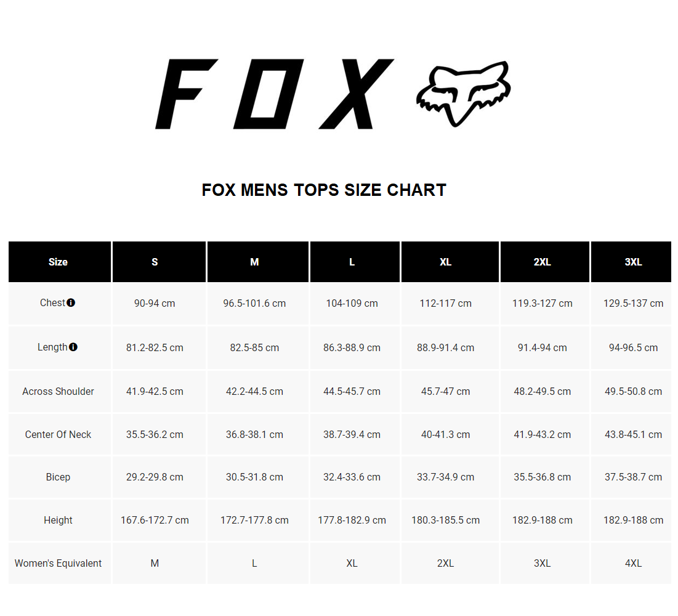This screenshot has height=616, width=678.
Task: Click the Size header cell
Action: [58, 262]
